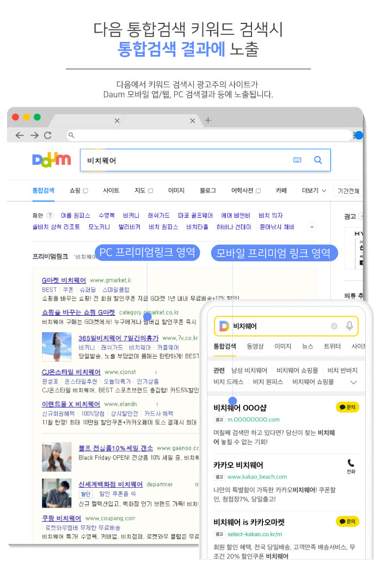Click the macOS red close window dot
The image size is (381, 588).
pyautogui.click(x=15, y=117)
